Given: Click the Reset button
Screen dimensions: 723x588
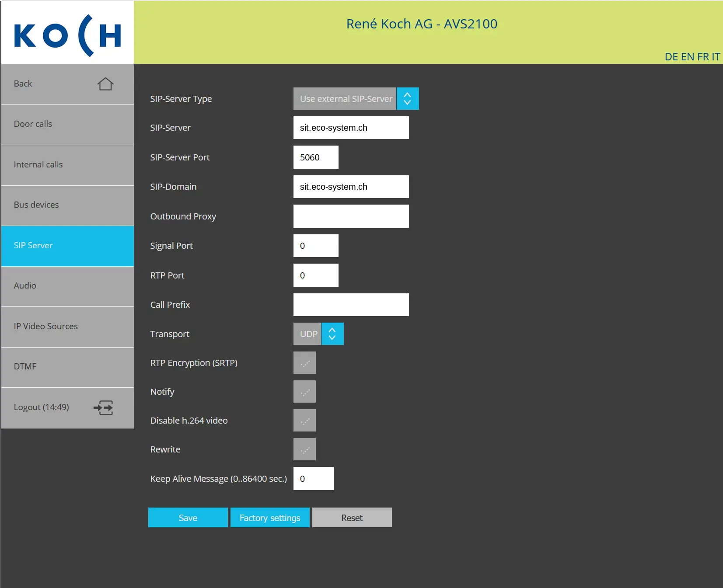Looking at the screenshot, I should coord(352,518).
